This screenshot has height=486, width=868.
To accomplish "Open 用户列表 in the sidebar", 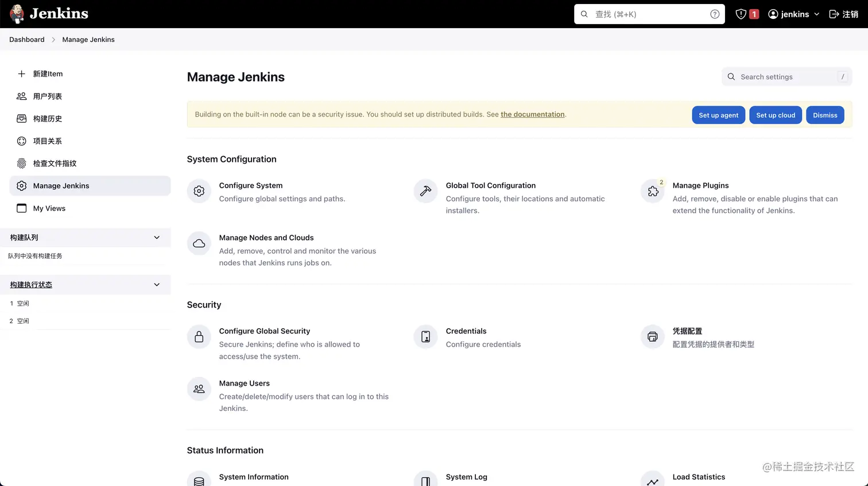I will 90,96.
